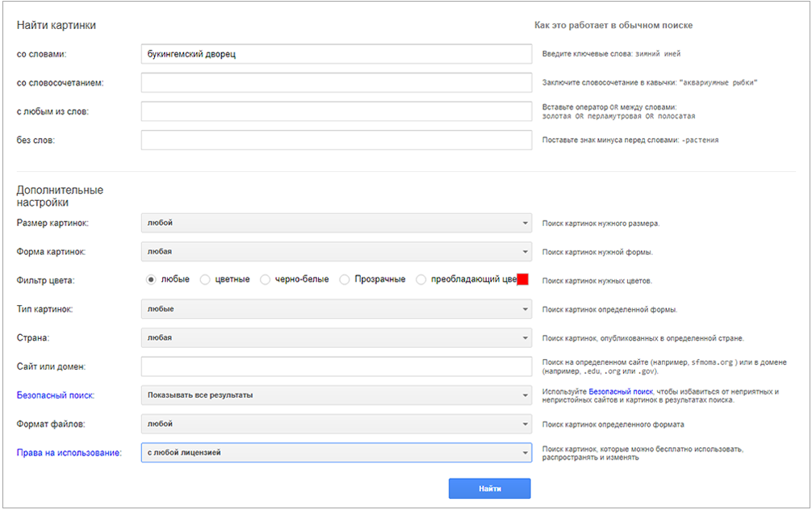Open the «Права на использование» license dropdown
Image resolution: width=812 pixels, height=510 pixels.
tap(336, 453)
